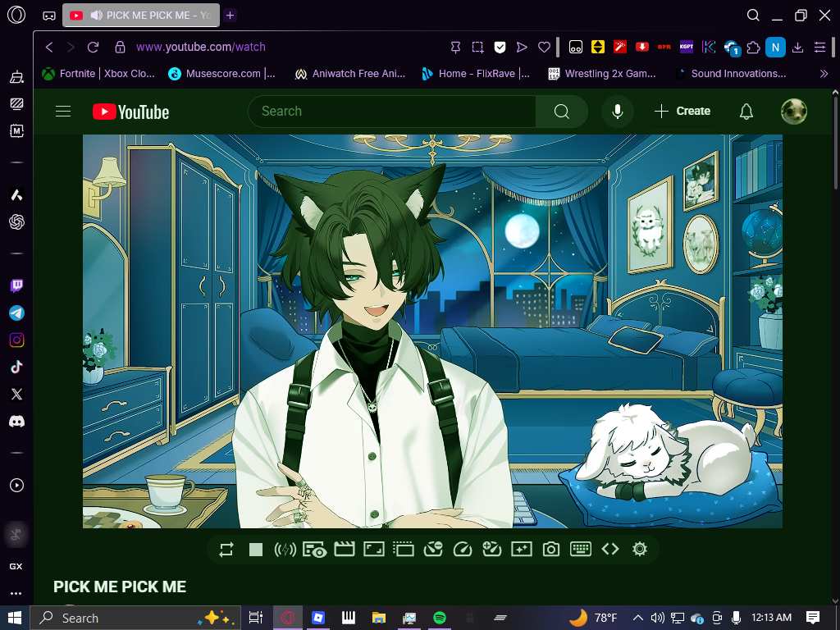Click the video player thumbnail area

tap(432, 331)
